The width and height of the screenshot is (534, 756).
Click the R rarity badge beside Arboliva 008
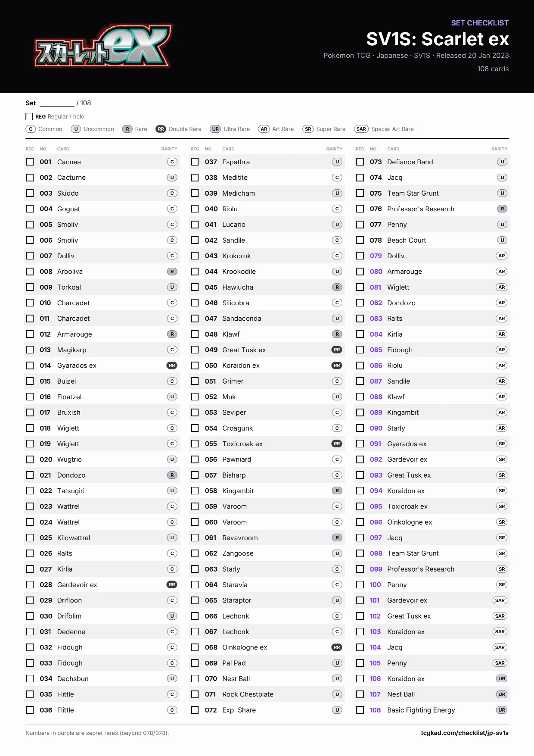(172, 272)
